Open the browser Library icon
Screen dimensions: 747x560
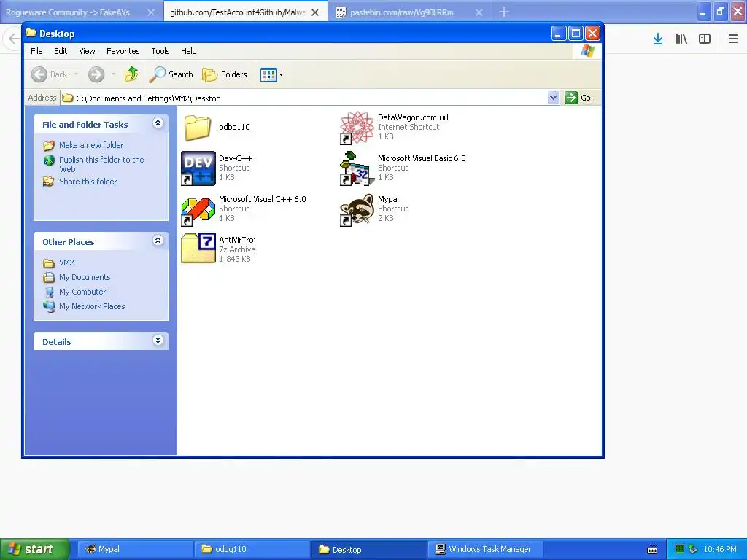tap(681, 39)
